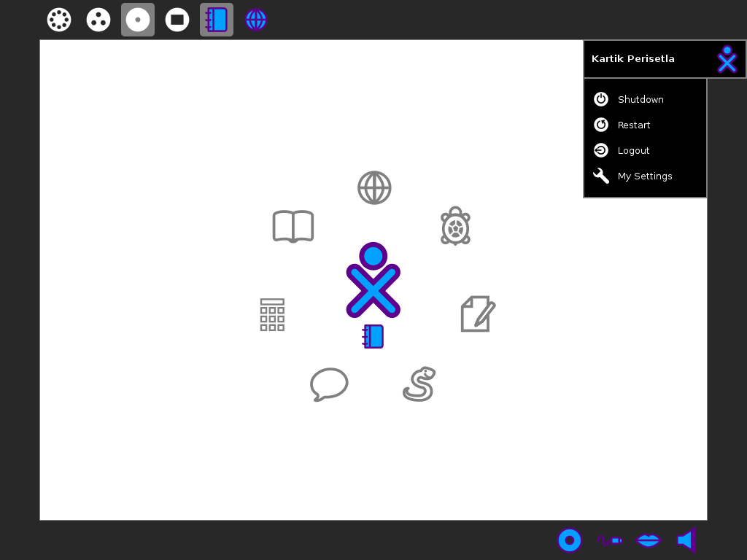Start the Turtle Art activity
The height and width of the screenshot is (560, 747).
[455, 227]
